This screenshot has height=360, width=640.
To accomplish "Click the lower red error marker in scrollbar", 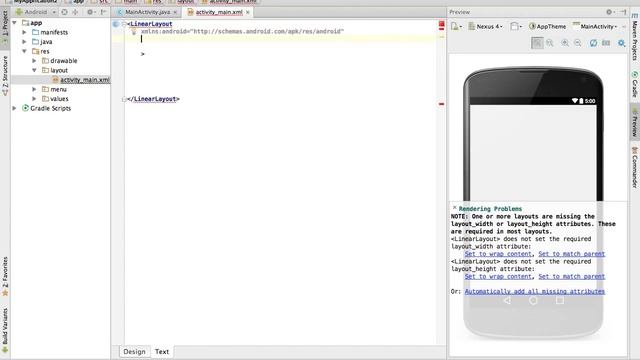I will tap(441, 104).
